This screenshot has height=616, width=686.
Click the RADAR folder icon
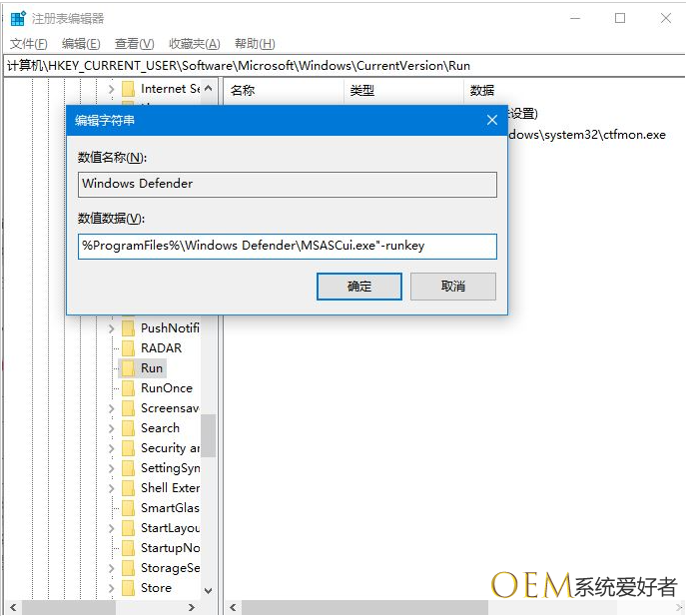pos(128,348)
